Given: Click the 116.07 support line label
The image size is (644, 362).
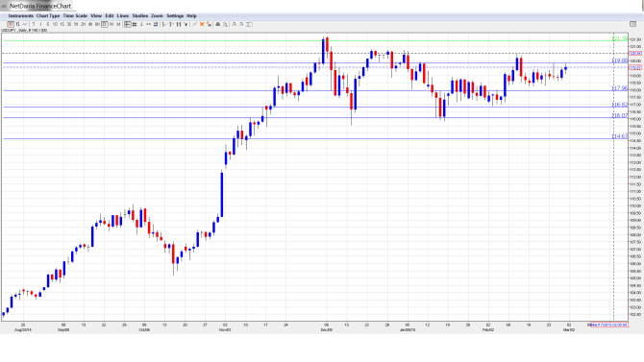Looking at the screenshot, I should 620,115.
